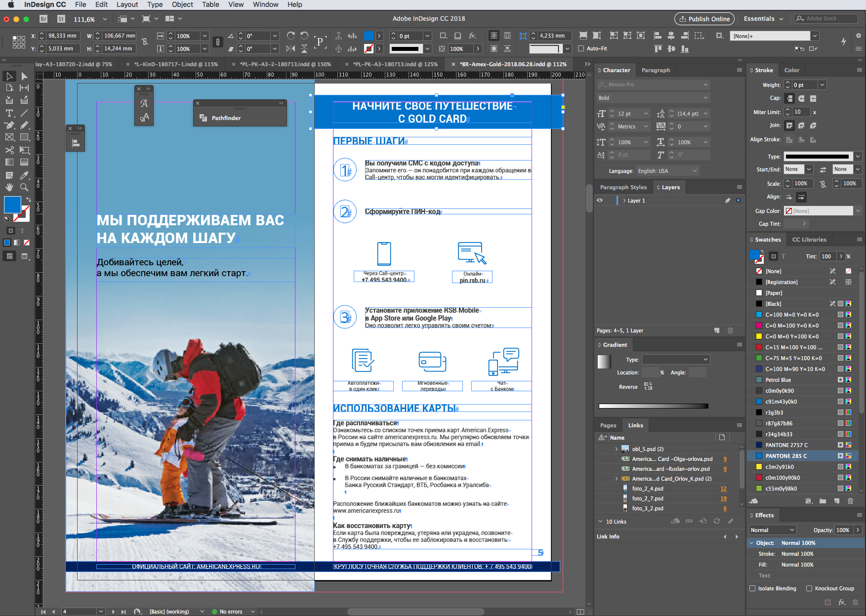Click the Adobe Stock search field
Image resolution: width=866 pixels, height=616 pixels.
click(x=826, y=19)
